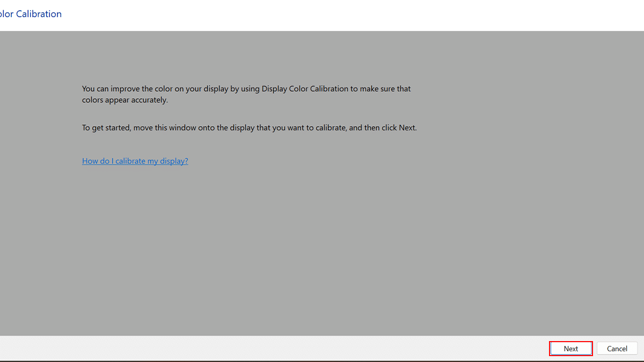Click the gap between the Next and Cancel buttons

pos(595,349)
